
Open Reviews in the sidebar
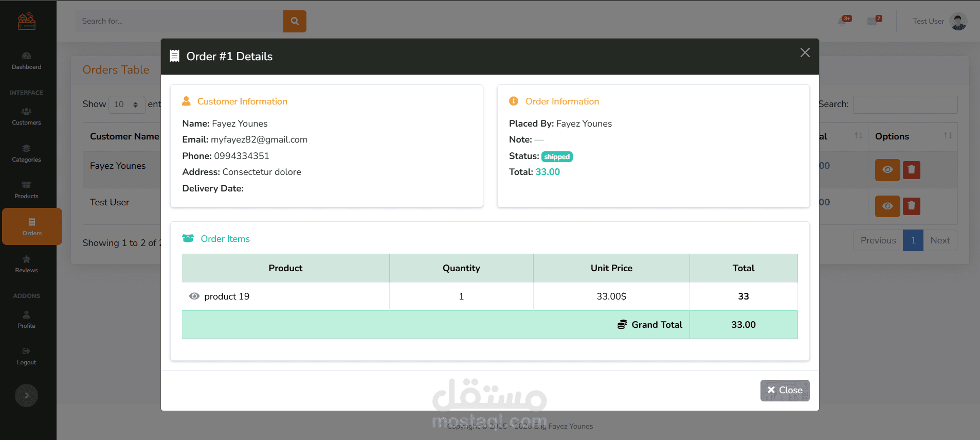[27, 264]
